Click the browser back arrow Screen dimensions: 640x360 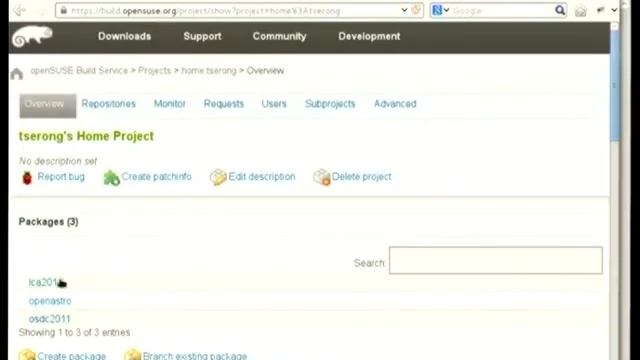(x=19, y=10)
